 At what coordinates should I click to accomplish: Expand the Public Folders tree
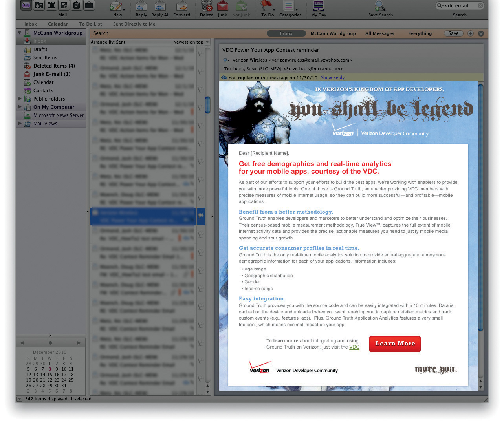(20, 99)
